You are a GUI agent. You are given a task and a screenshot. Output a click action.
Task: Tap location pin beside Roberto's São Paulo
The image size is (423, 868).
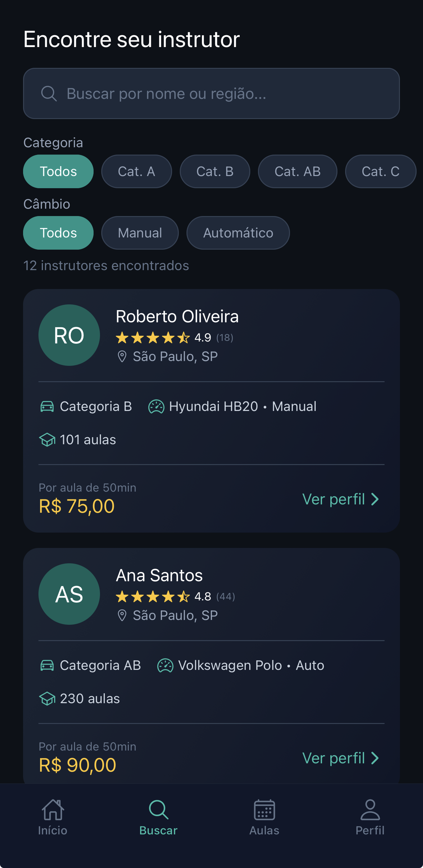click(x=122, y=357)
